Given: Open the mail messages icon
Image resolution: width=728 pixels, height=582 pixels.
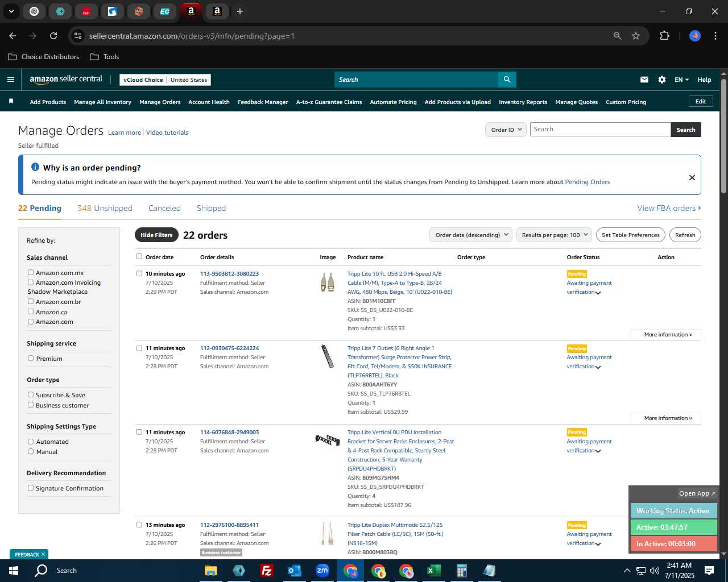Looking at the screenshot, I should (644, 80).
